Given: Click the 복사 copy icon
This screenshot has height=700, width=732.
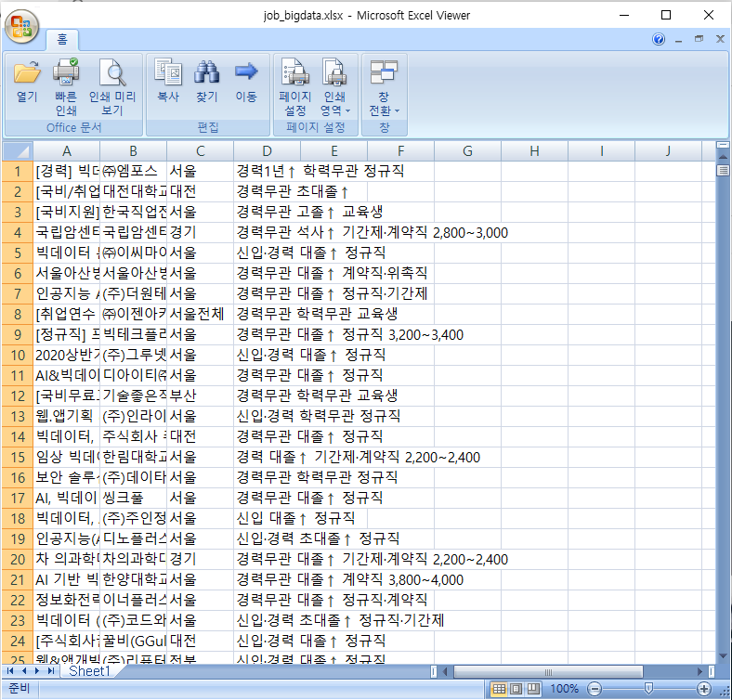Looking at the screenshot, I should (x=168, y=81).
